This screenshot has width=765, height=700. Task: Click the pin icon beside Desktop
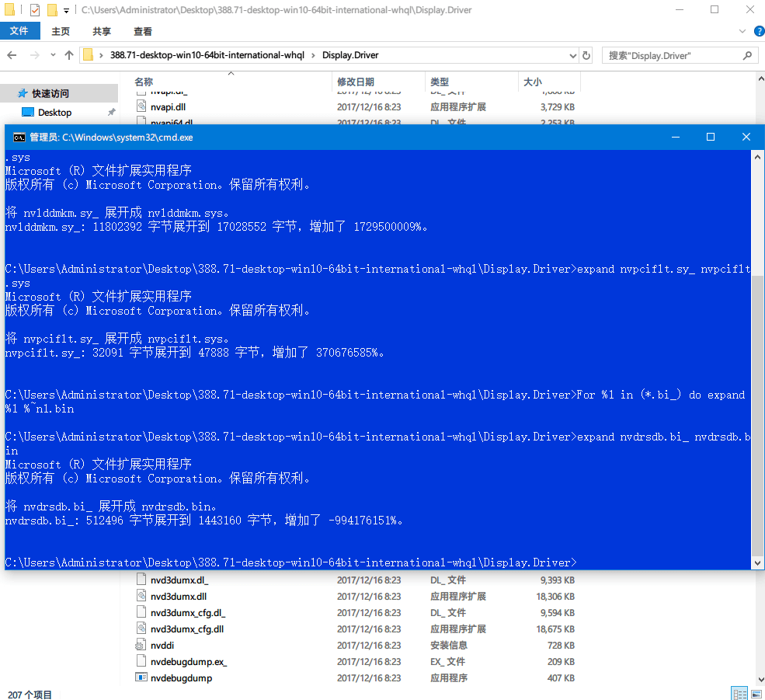111,113
